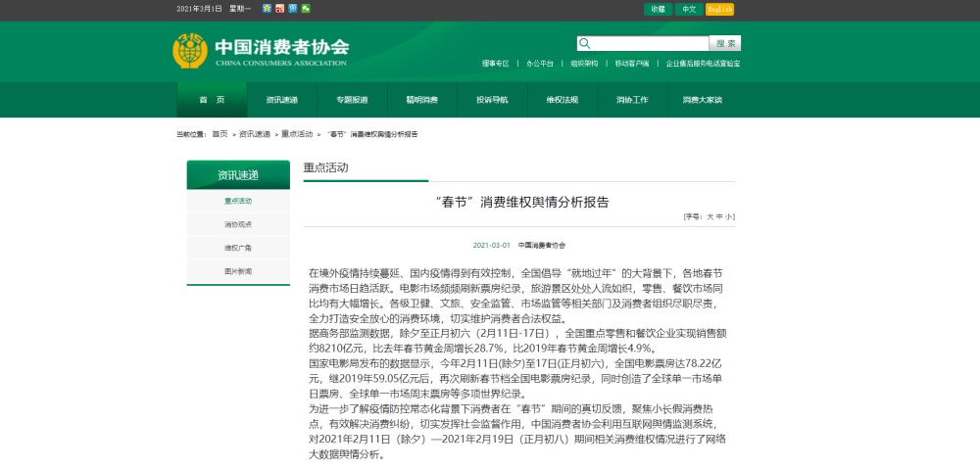Open the 资讯速递 navigation menu
This screenshot has width=980, height=469.
pos(281,100)
